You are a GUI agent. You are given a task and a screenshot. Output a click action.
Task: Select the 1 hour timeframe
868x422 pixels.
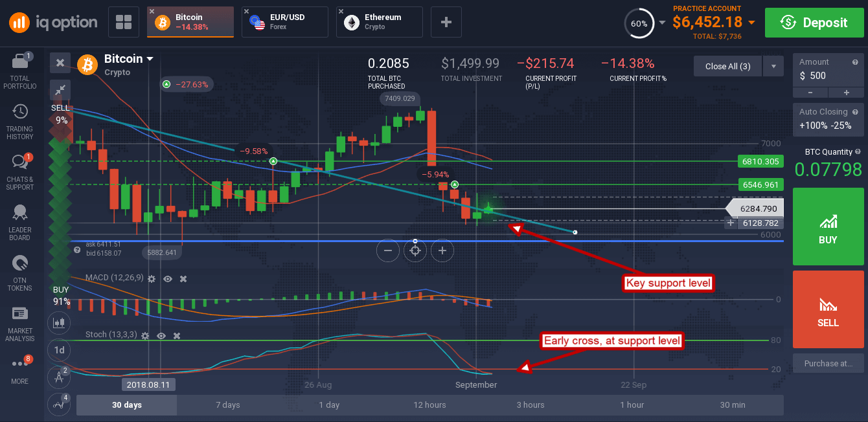[632, 405]
